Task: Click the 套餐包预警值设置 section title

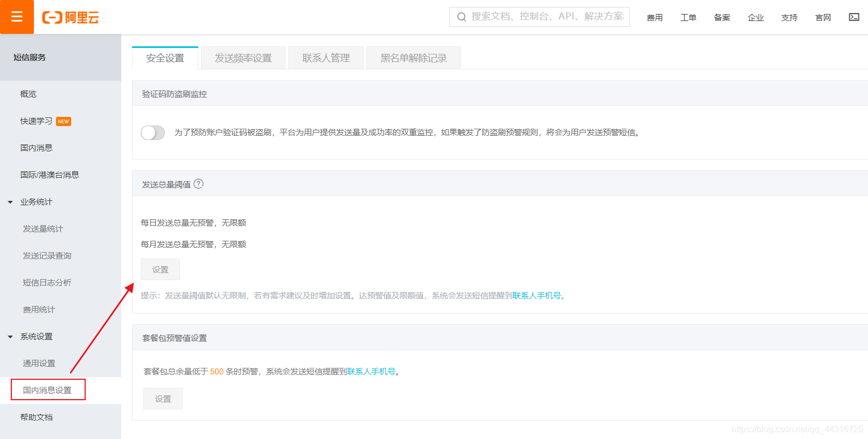Action: click(x=175, y=338)
